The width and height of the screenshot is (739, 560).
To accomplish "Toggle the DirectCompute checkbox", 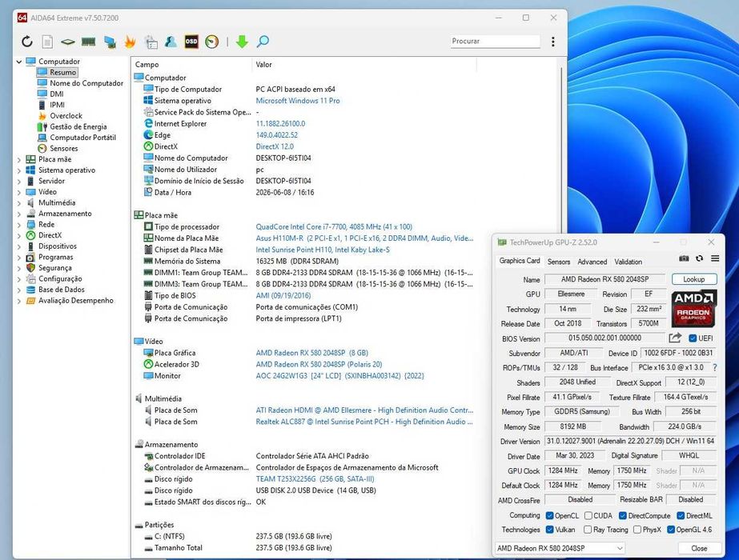I will coord(623,516).
